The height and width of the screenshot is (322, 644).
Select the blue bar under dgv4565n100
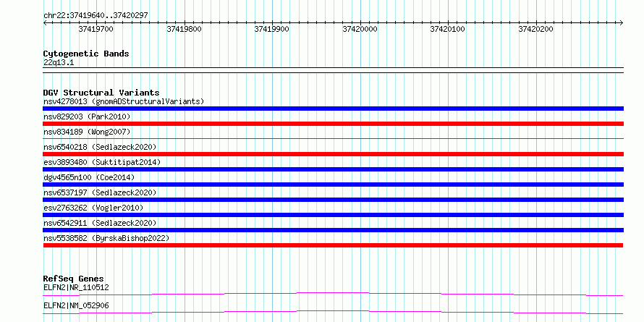(x=333, y=185)
